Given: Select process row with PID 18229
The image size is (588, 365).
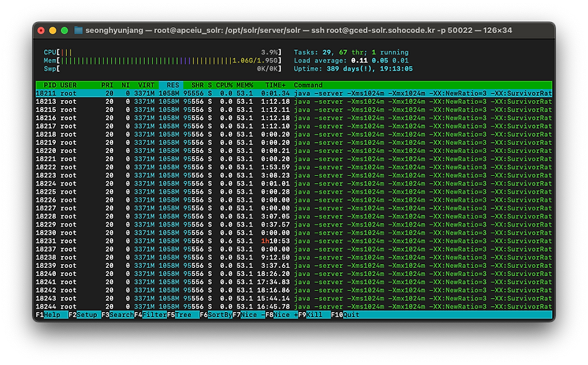Looking at the screenshot, I should coord(293,224).
